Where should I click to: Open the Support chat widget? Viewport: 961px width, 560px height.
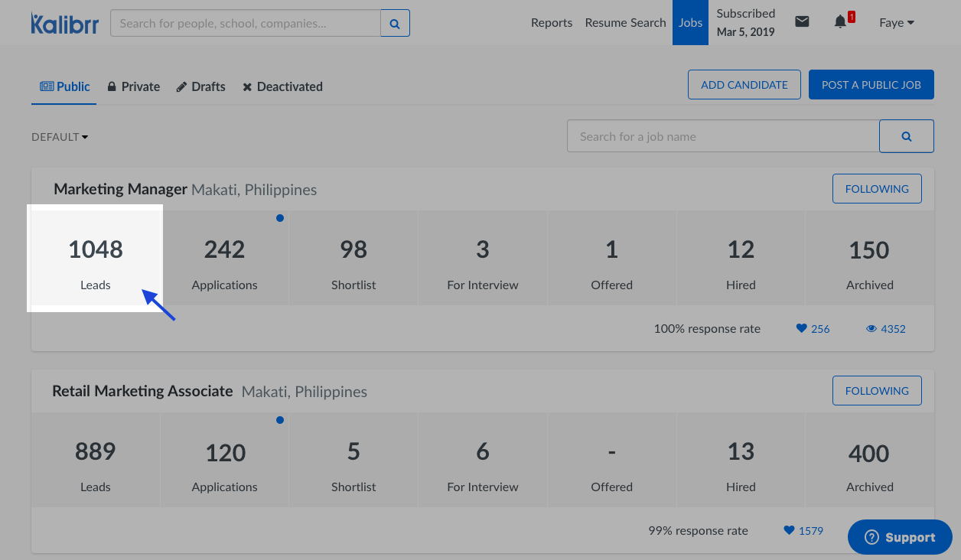tap(900, 538)
